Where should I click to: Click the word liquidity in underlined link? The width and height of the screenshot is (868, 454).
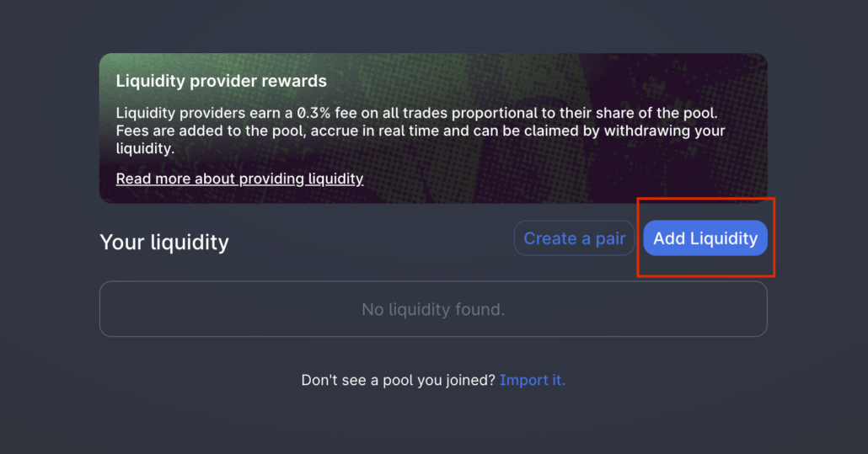coord(335,179)
